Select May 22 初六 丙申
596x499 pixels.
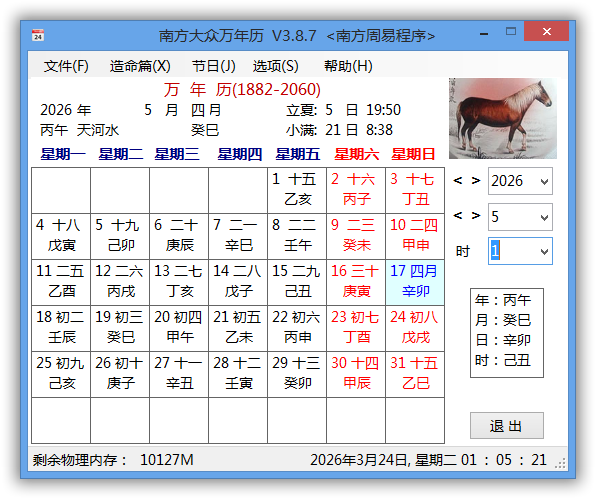click(297, 328)
